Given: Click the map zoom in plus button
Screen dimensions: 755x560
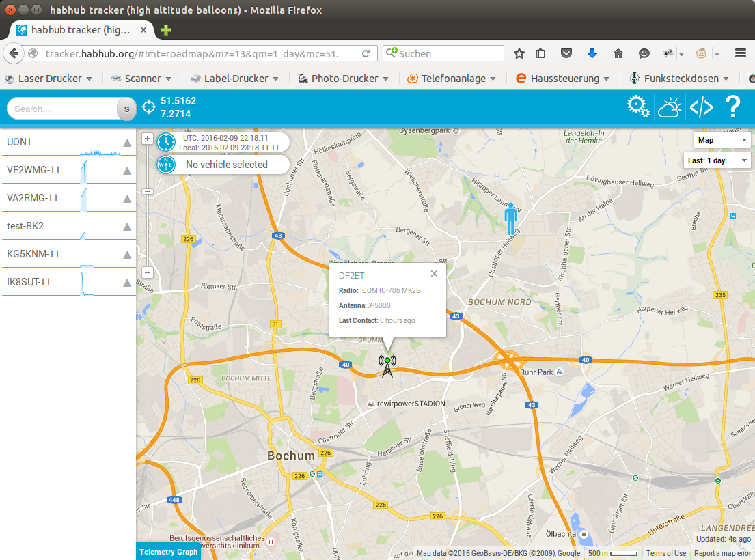Looking at the screenshot, I should tap(148, 139).
